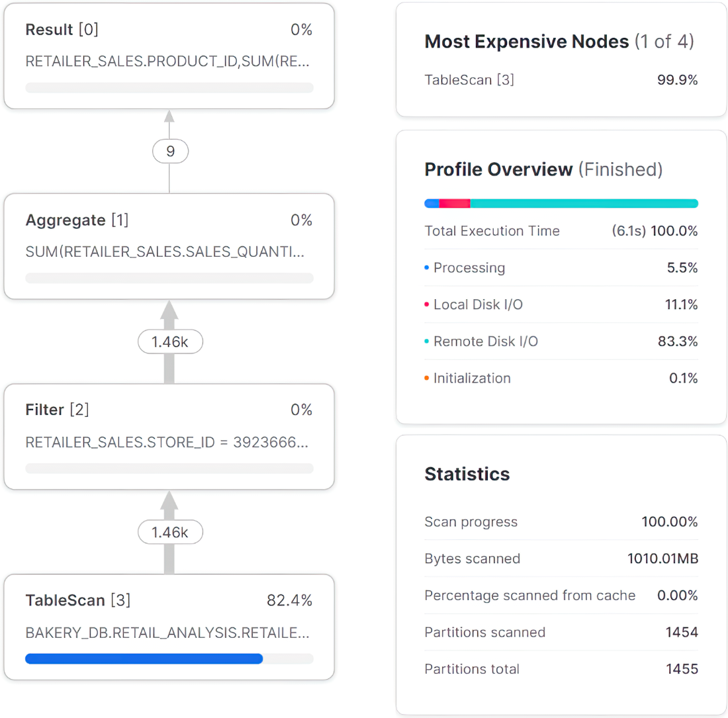Open TableScan [3] in Most Expensive Nodes

(561, 80)
